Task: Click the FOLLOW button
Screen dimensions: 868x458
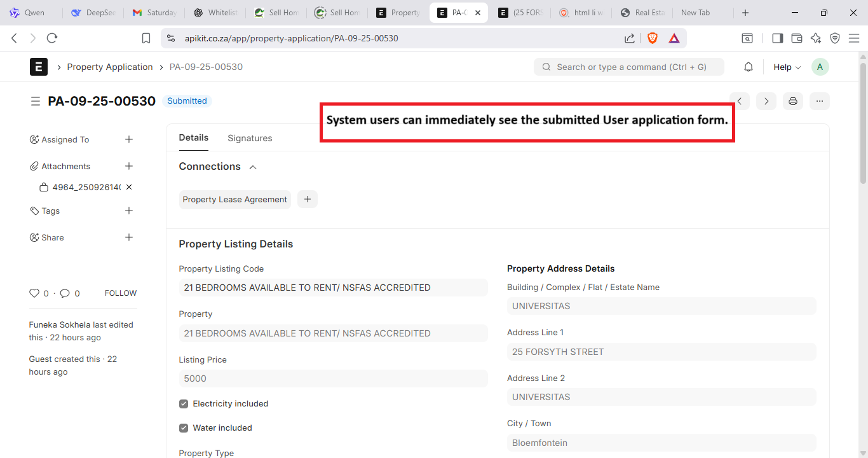Action: pyautogui.click(x=121, y=293)
